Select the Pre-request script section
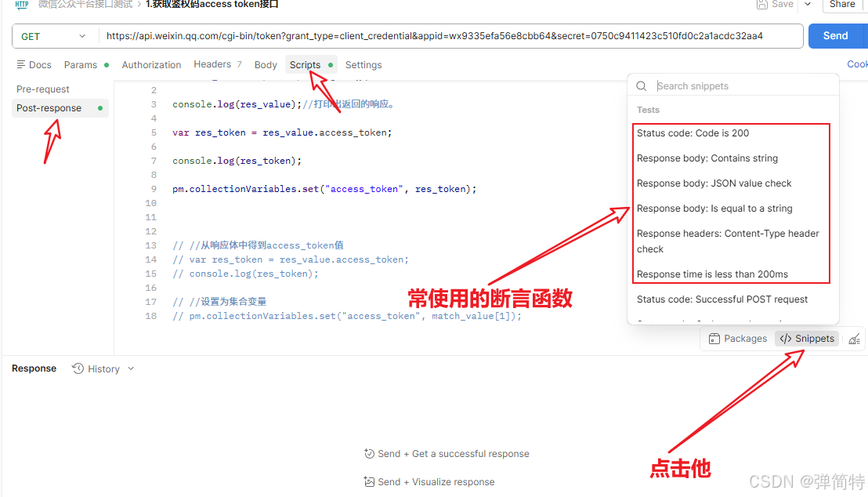Image resolution: width=868 pixels, height=497 pixels. (x=42, y=89)
